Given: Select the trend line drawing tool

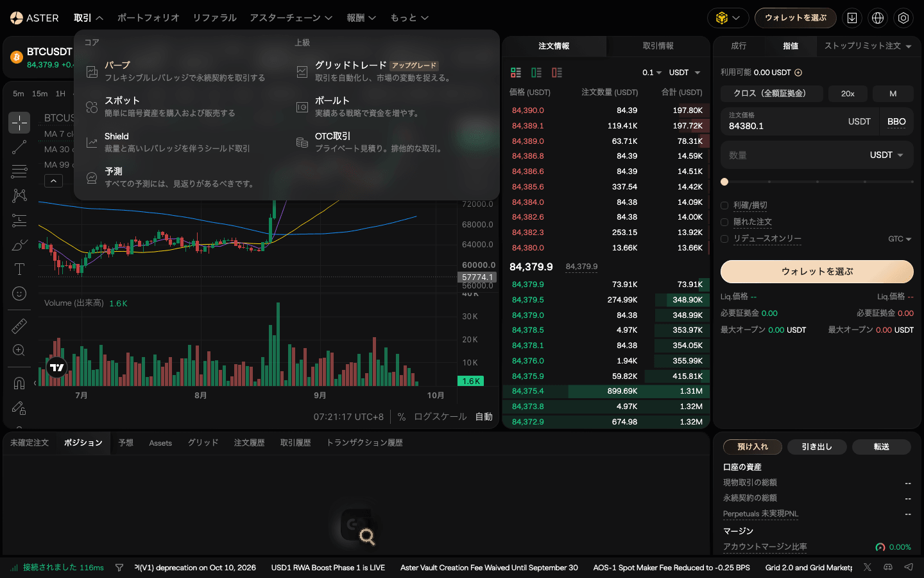Looking at the screenshot, I should coord(19,147).
